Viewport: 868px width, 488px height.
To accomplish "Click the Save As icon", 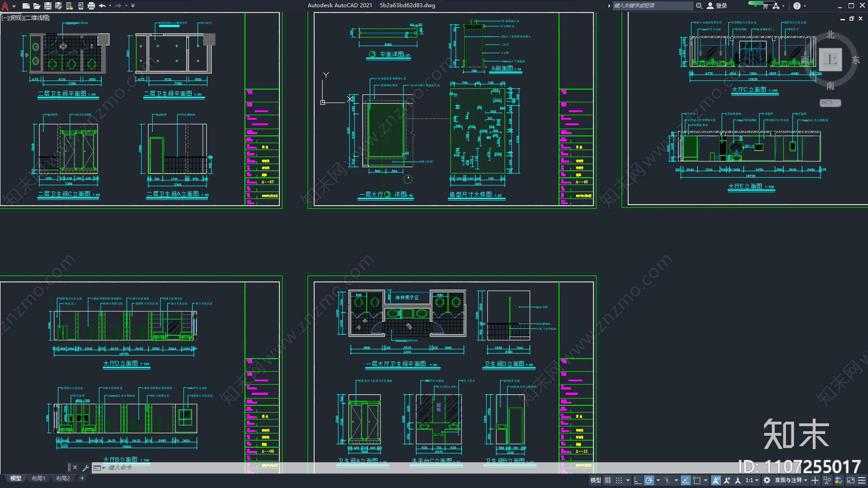I will (x=59, y=6).
